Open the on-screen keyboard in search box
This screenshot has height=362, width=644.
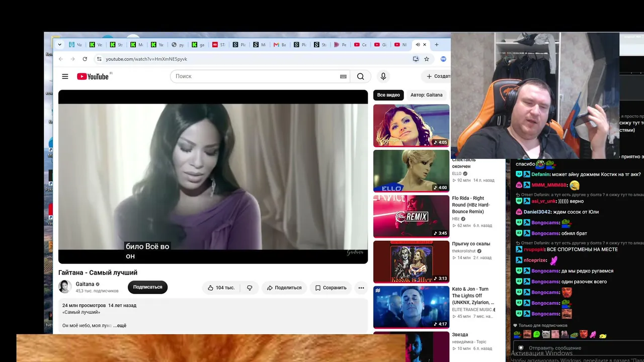(343, 76)
